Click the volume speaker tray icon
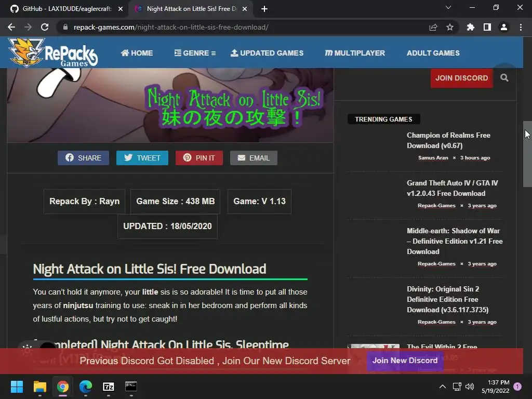Screen dimensions: 532x399 [x=470, y=387]
